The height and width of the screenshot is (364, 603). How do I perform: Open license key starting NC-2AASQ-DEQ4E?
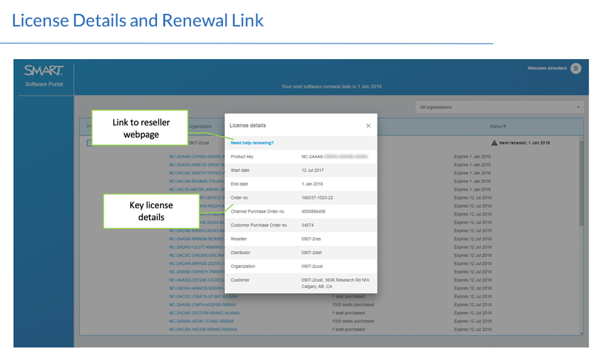point(197,280)
